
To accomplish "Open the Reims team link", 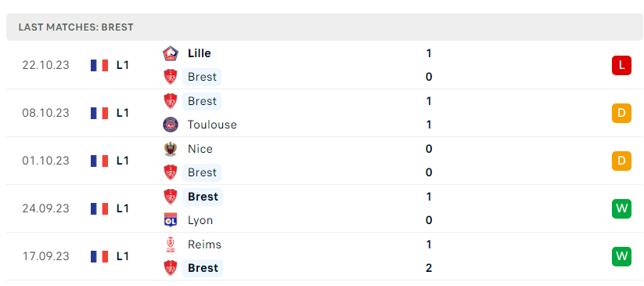I will pyautogui.click(x=204, y=244).
